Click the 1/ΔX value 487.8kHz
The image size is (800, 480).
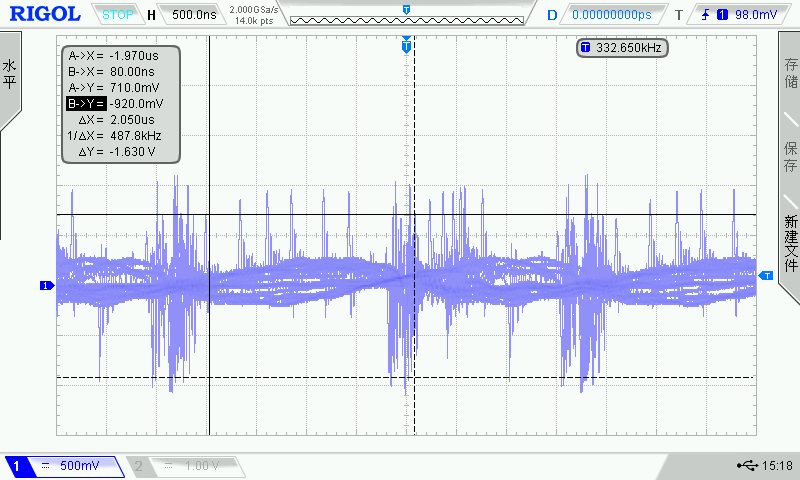click(136, 136)
